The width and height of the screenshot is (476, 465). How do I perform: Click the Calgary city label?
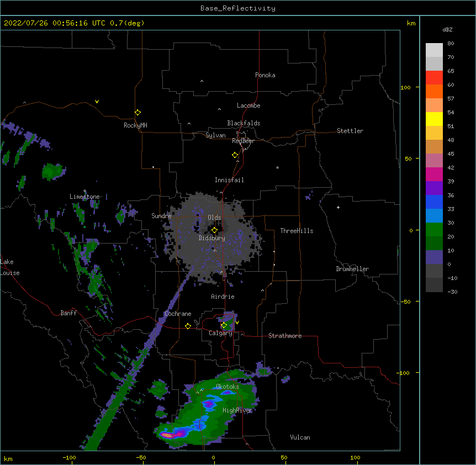(x=220, y=333)
